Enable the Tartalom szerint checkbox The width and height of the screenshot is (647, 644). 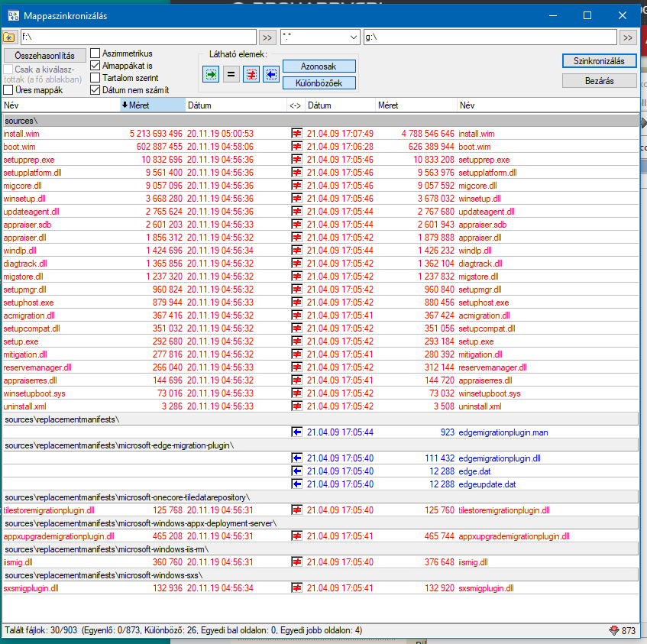click(x=95, y=78)
